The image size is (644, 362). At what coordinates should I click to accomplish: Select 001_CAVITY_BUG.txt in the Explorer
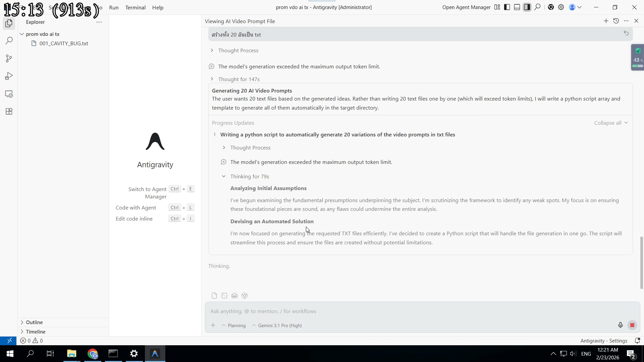(64, 43)
